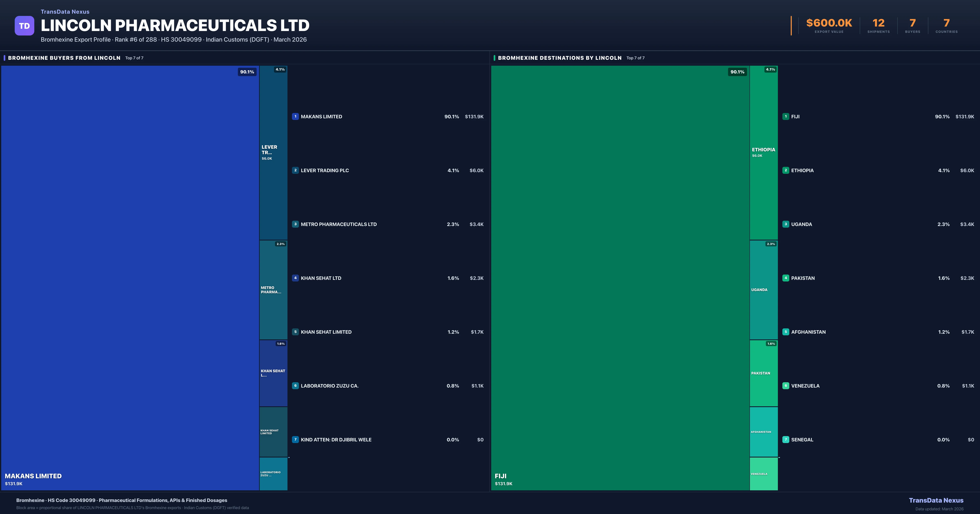980x514 pixels.
Task: Click the LEVER TR... treemap tile
Action: [273, 152]
